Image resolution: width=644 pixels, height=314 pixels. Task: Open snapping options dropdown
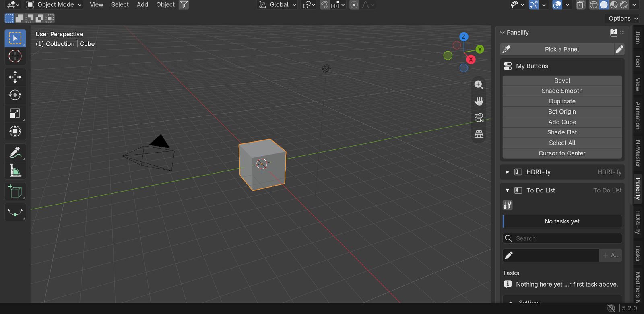click(x=338, y=5)
